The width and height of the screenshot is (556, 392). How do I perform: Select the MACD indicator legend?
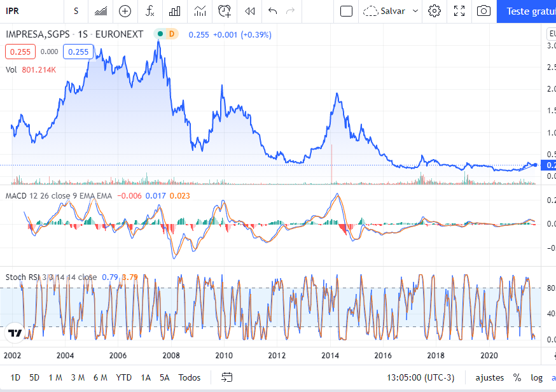(x=59, y=196)
